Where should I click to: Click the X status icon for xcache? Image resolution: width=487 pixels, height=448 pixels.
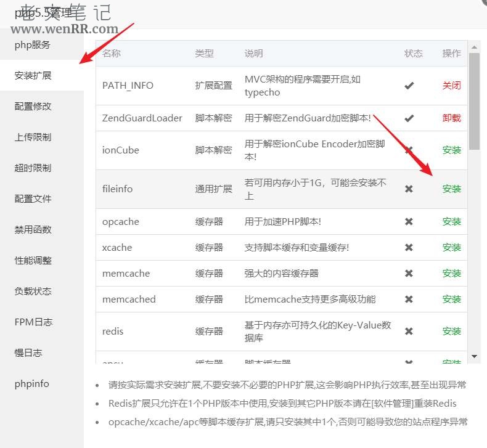(409, 248)
